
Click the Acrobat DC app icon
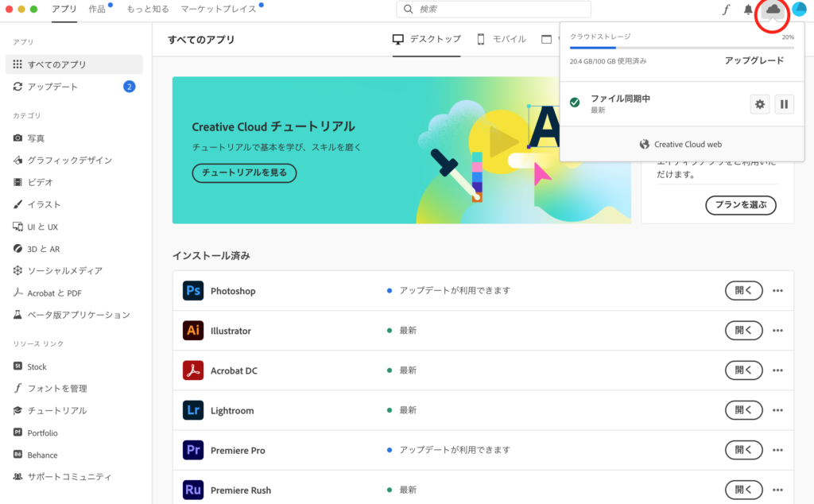(193, 370)
